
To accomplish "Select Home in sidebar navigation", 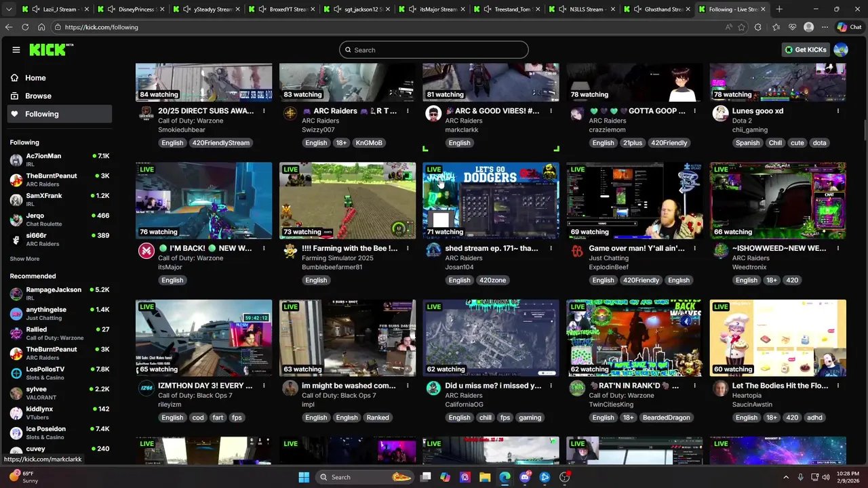I will click(x=59, y=78).
